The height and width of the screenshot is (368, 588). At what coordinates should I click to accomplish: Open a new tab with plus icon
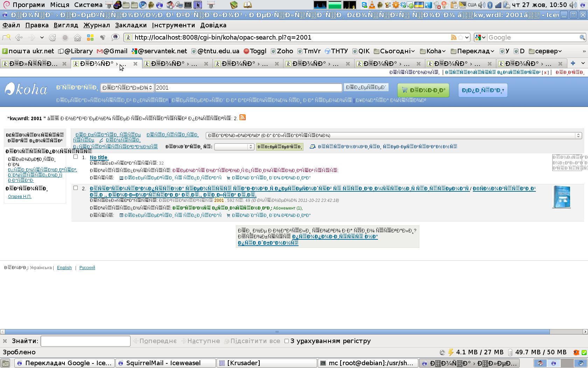pyautogui.click(x=573, y=63)
